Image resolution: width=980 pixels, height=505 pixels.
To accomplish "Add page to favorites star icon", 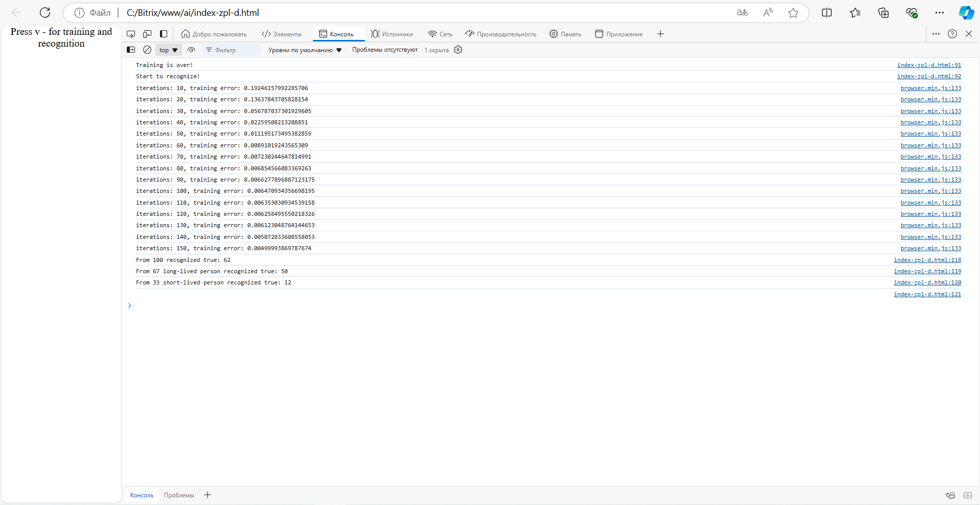I will pos(793,13).
